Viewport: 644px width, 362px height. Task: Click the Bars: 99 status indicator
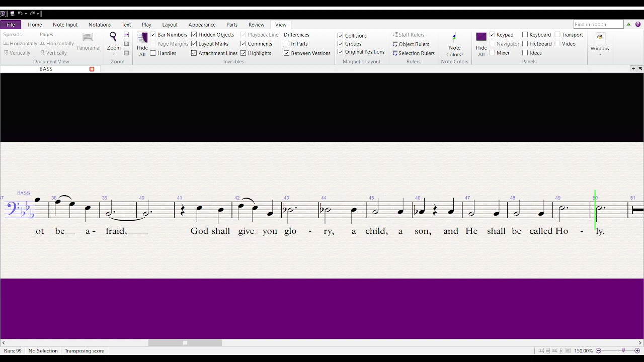[x=13, y=350]
